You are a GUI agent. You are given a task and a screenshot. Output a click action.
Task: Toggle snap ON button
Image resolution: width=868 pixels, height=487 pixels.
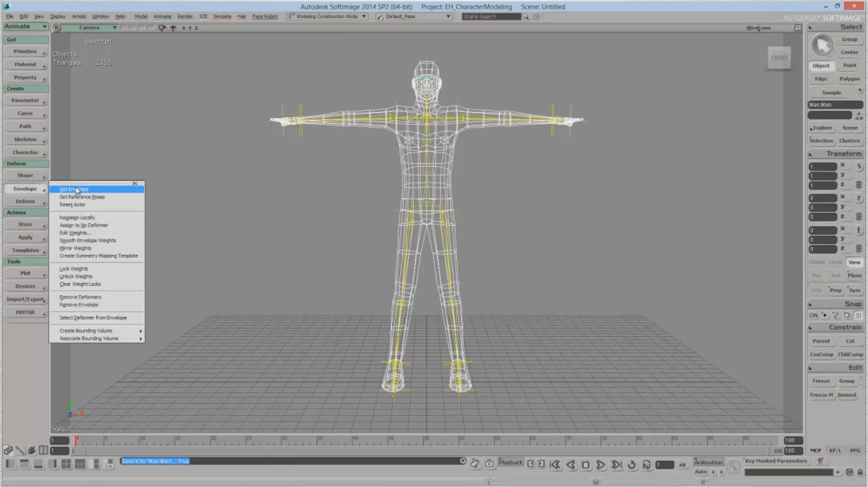(814, 316)
